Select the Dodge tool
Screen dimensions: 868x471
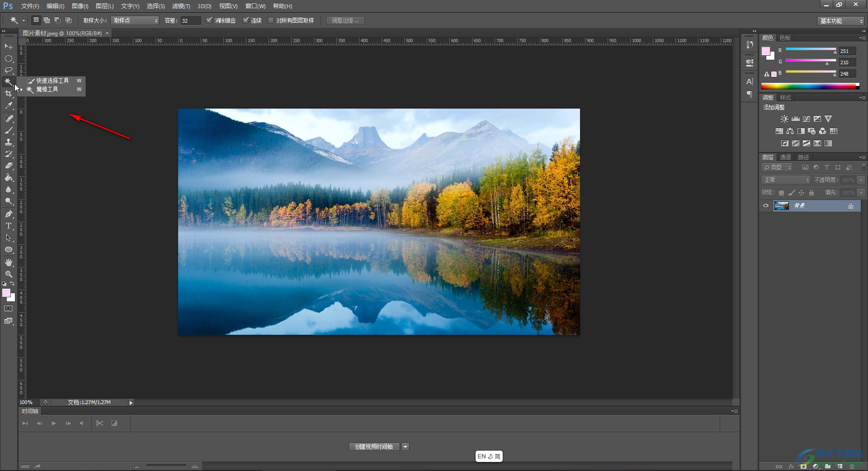9,201
